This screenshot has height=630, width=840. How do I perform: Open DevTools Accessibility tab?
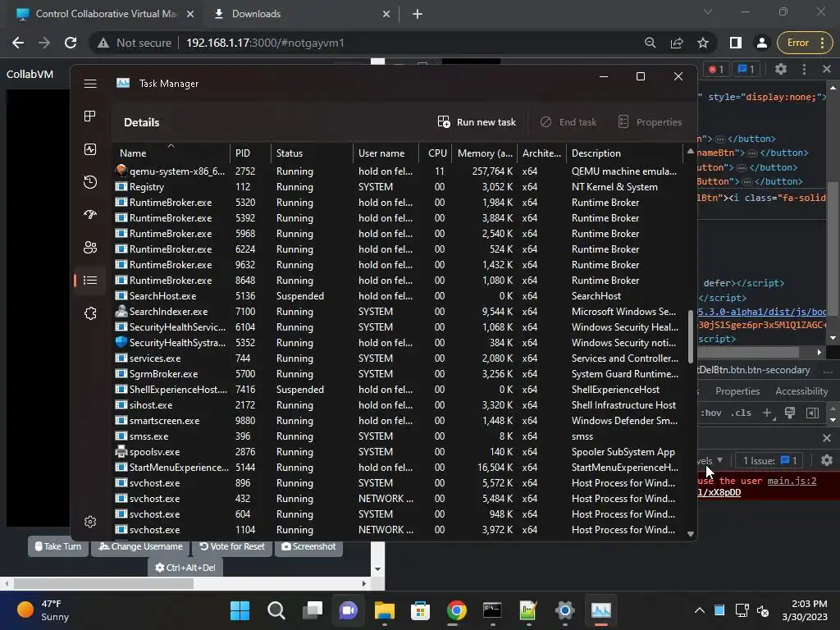coord(801,391)
